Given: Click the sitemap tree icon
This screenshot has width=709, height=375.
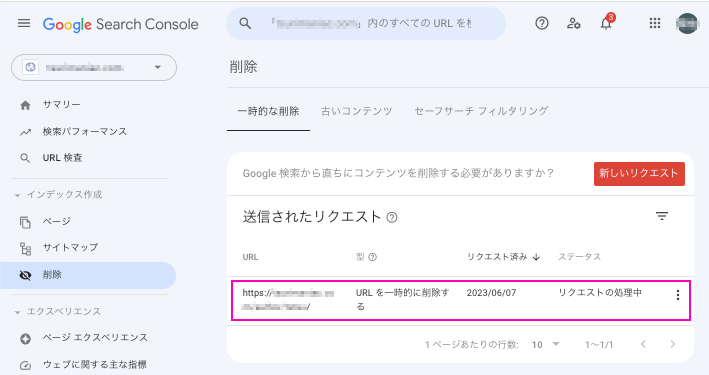Looking at the screenshot, I should [25, 249].
